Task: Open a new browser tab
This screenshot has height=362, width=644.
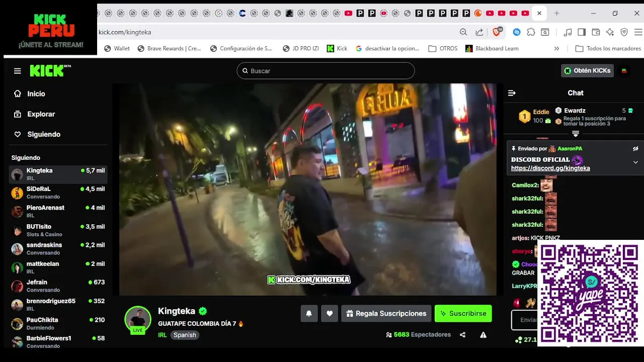Action: 556,14
